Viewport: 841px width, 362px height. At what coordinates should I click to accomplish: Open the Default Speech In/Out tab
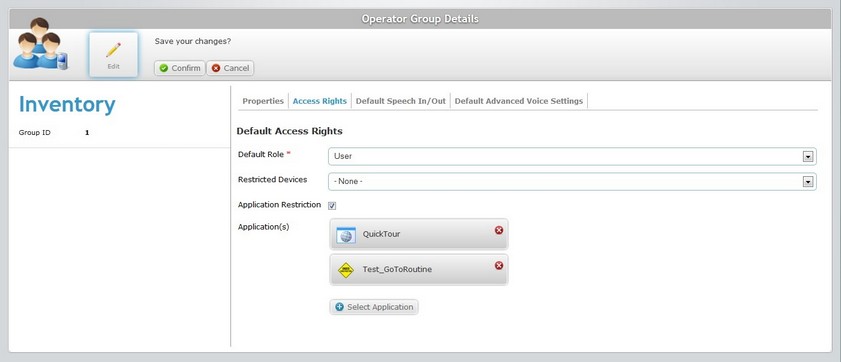(401, 101)
